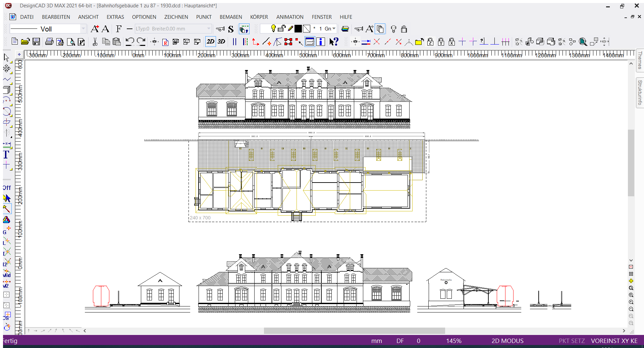Open the ANSICHT menu

[x=88, y=17]
